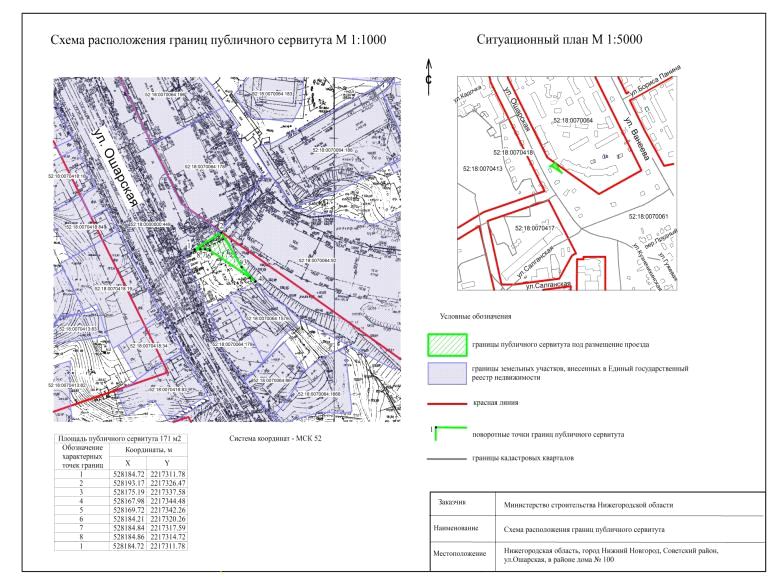Click Y value '2217314.72' for point 8
Image resolution: width=777 pixels, height=582 pixels.
click(167, 537)
